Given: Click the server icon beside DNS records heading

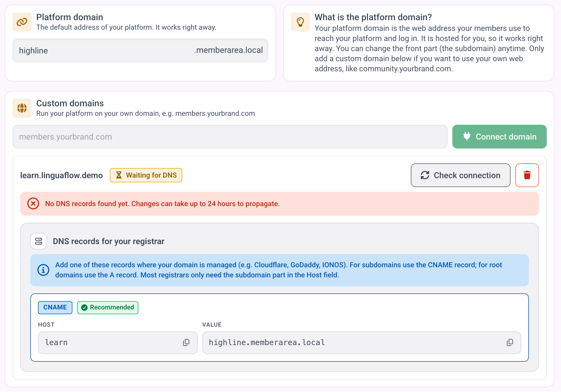Looking at the screenshot, I should click(x=39, y=241).
